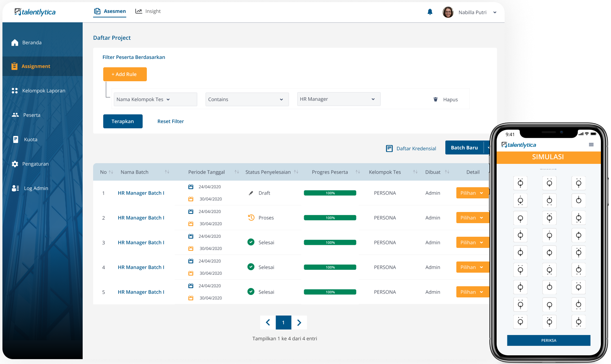Click the PERSONA cell in row 2

pyautogui.click(x=385, y=218)
